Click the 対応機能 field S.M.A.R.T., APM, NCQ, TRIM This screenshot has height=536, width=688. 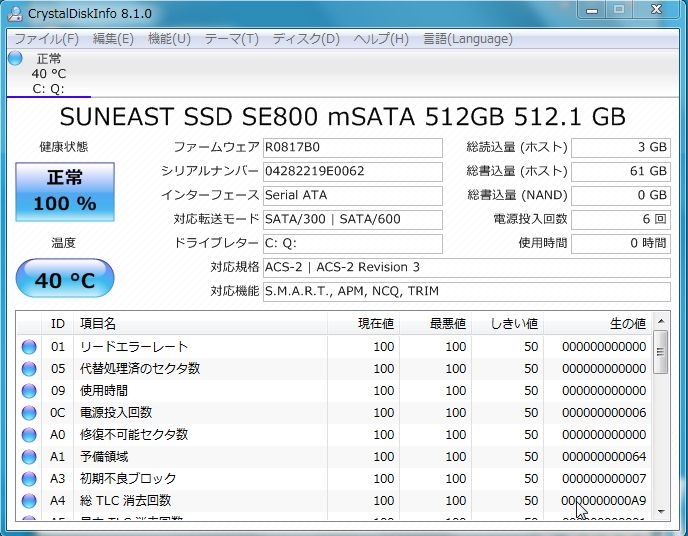click(x=466, y=292)
